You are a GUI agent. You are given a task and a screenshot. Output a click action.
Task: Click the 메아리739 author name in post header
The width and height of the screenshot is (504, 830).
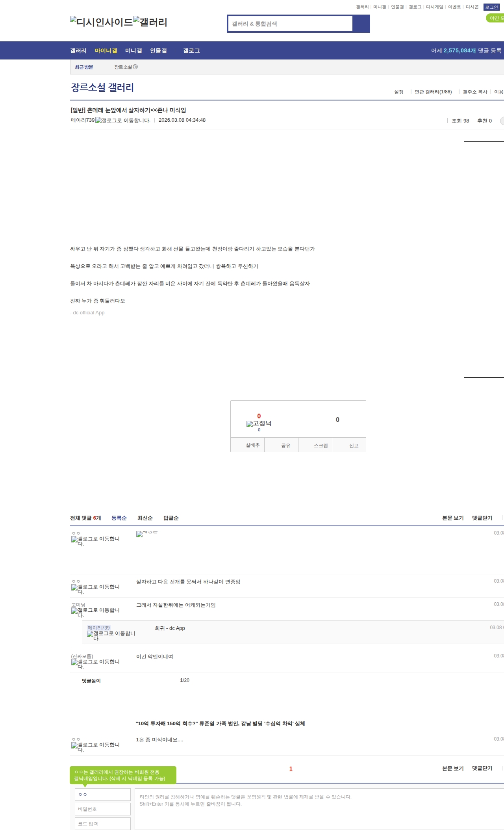coord(83,120)
